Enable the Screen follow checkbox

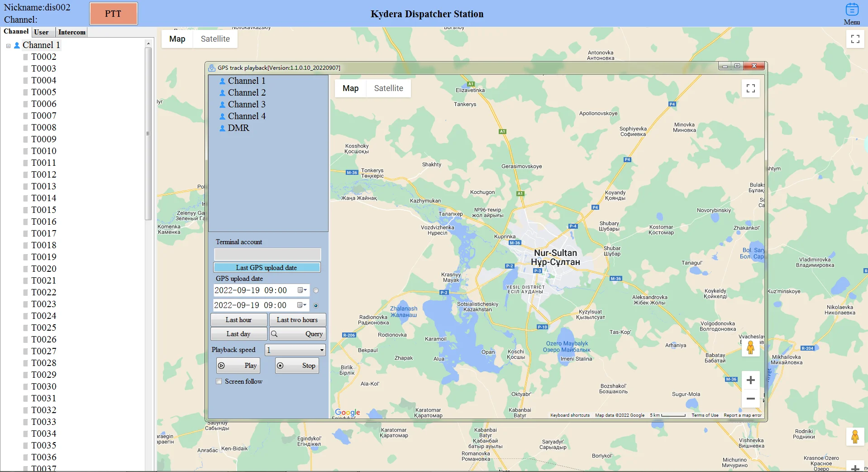click(219, 381)
